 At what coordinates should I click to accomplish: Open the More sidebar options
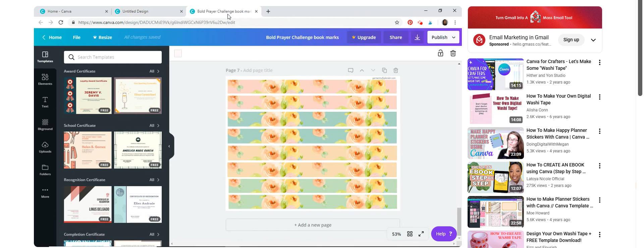(45, 192)
